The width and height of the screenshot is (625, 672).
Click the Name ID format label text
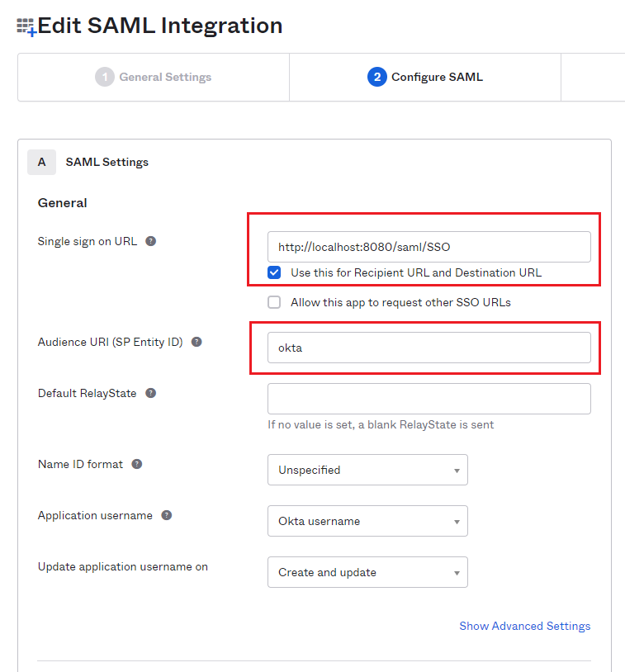(80, 464)
